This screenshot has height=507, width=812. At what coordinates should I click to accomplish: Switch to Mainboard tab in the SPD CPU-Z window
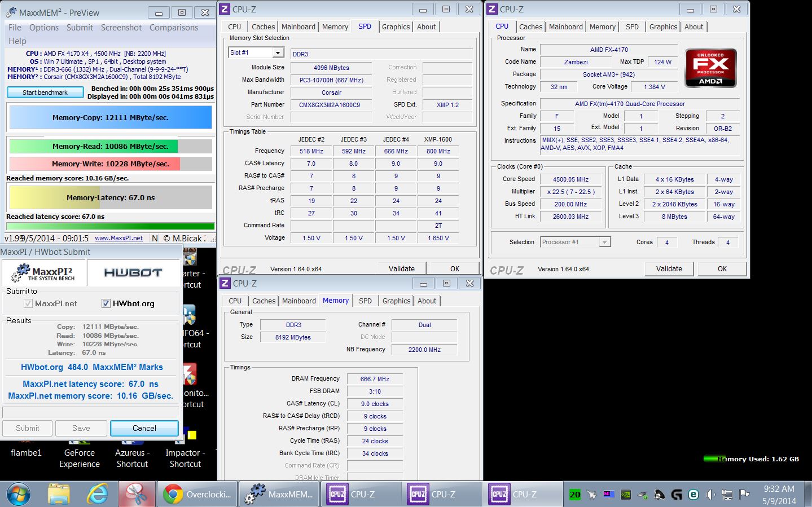point(299,27)
